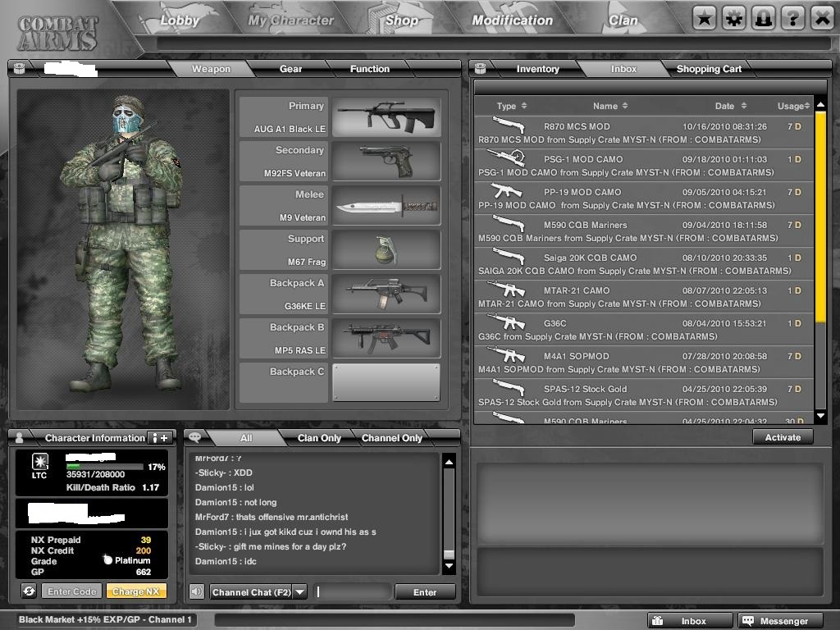This screenshot has height=630, width=840.
Task: Click the refresh icon beside Enter Code
Action: (29, 591)
